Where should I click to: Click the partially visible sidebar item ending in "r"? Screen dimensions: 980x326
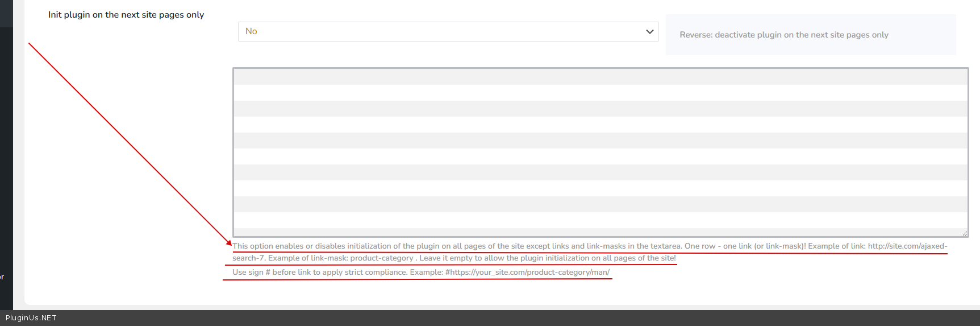click(x=2, y=277)
